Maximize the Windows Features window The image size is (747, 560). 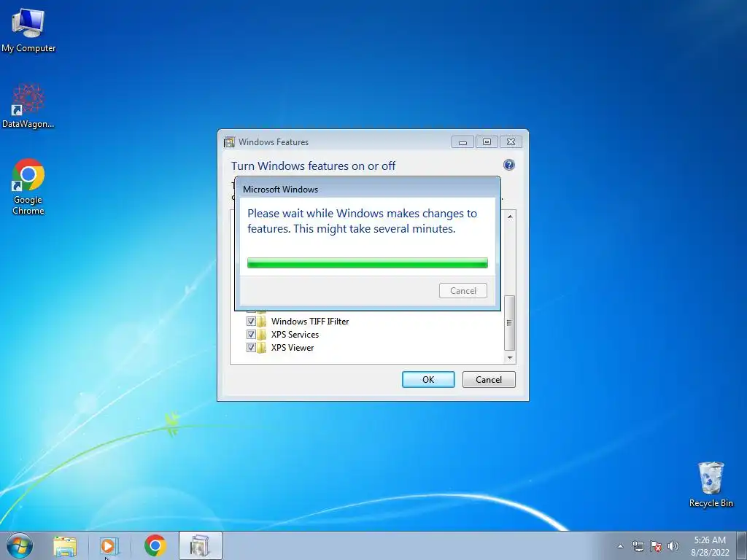487,142
